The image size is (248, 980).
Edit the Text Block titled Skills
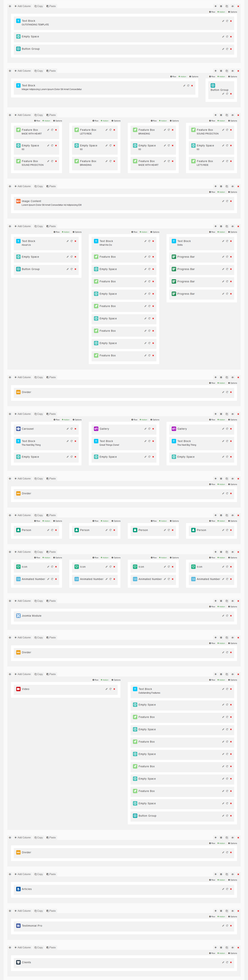[x=223, y=241]
